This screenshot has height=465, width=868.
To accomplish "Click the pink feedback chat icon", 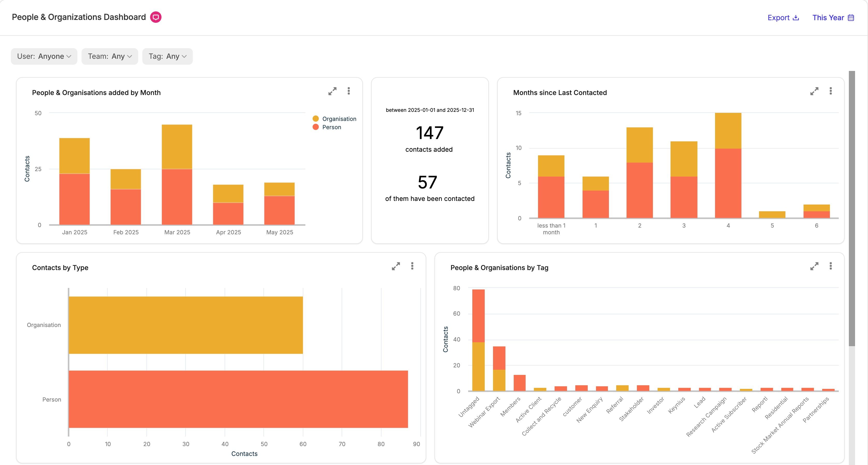I will click(156, 17).
